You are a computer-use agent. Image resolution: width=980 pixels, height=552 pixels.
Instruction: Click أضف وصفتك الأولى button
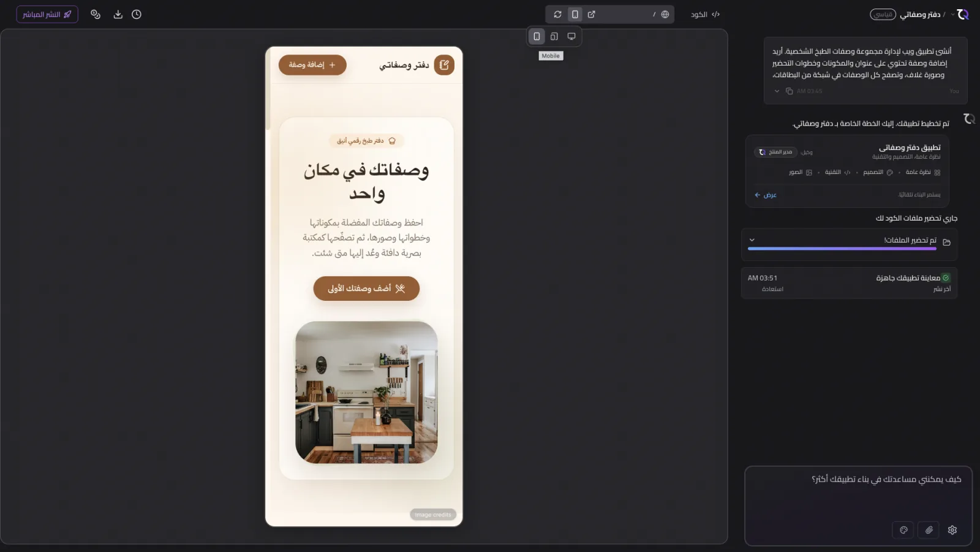coord(366,289)
